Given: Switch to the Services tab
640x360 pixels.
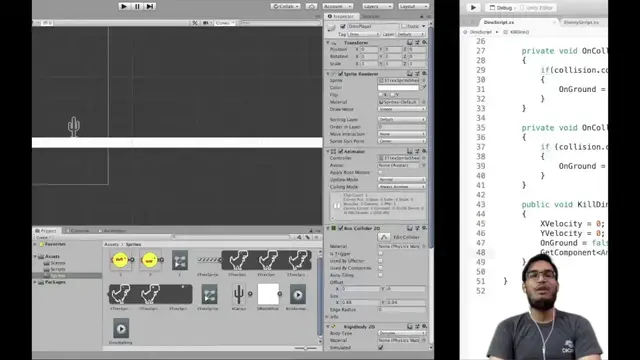Looking at the screenshot, I should 371,16.
